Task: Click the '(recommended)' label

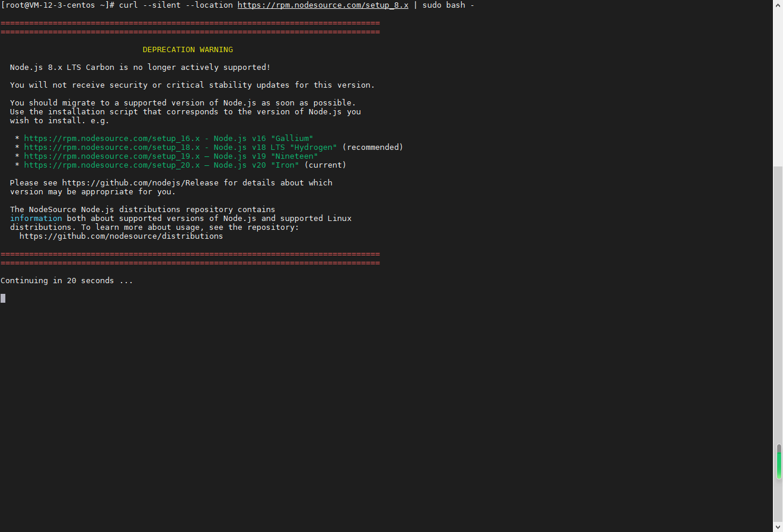Action: 373,147
